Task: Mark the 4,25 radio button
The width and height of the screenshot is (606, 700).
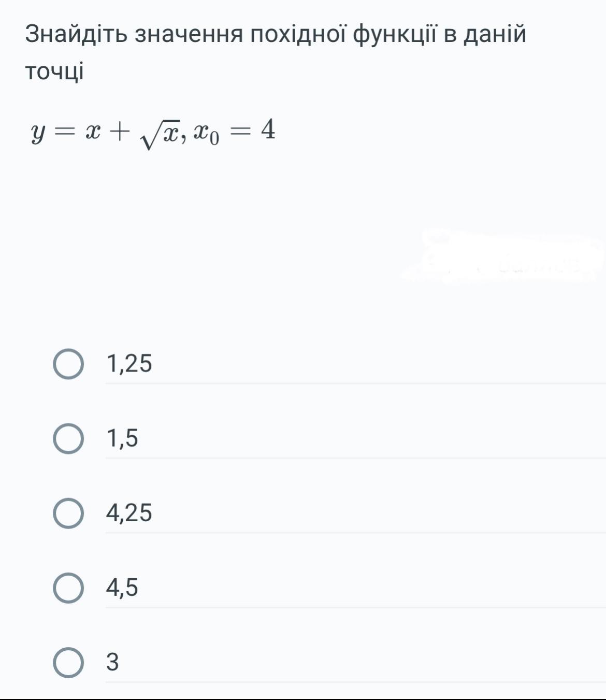Action: [68, 513]
